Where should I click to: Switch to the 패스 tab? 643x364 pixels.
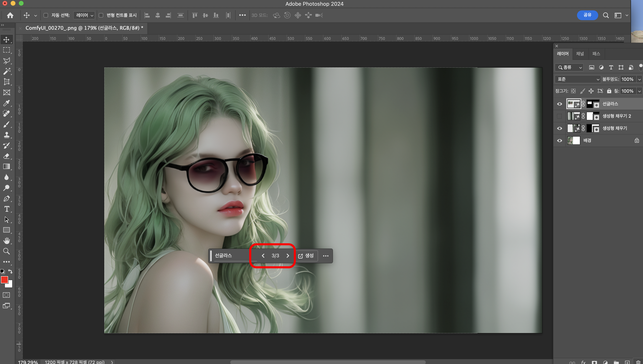[x=596, y=54]
